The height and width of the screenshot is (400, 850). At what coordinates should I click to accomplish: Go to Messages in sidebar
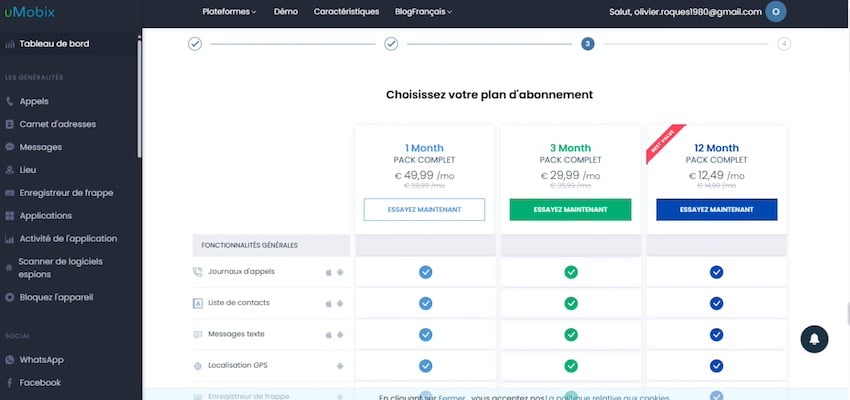[41, 147]
